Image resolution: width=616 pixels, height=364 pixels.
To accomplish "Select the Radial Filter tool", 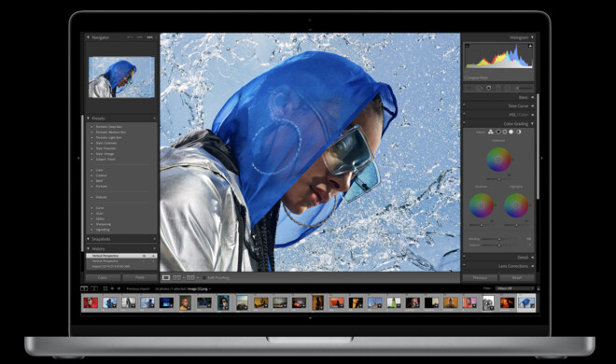I will tap(508, 88).
